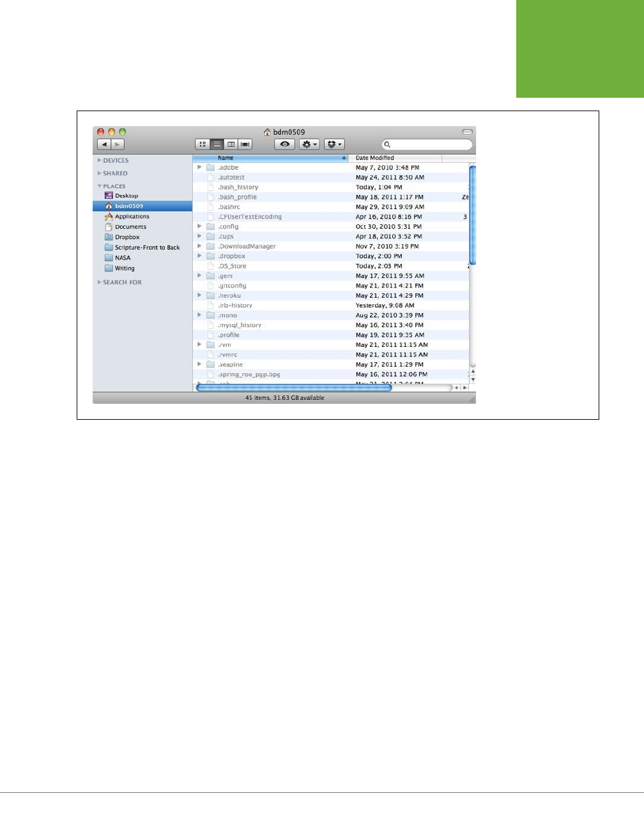Viewport: 644px width, 837px height.
Task: Go forward with the right arrow button
Action: pyautogui.click(x=118, y=144)
